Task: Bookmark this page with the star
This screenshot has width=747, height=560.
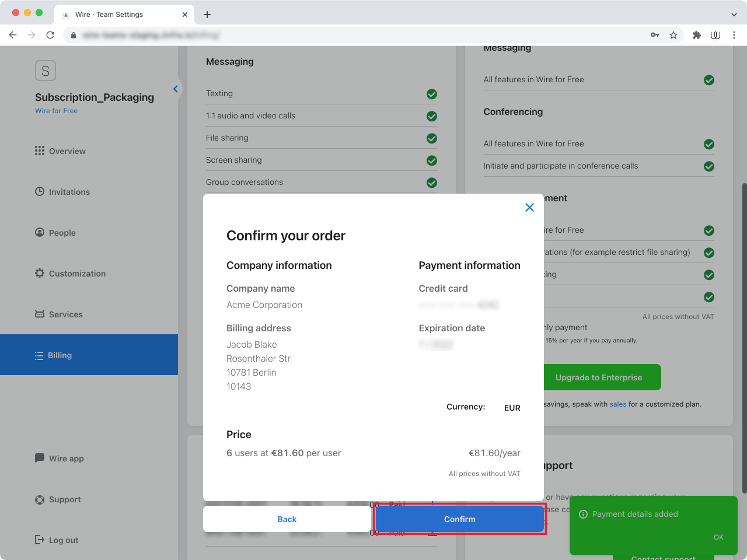Action: 673,35
